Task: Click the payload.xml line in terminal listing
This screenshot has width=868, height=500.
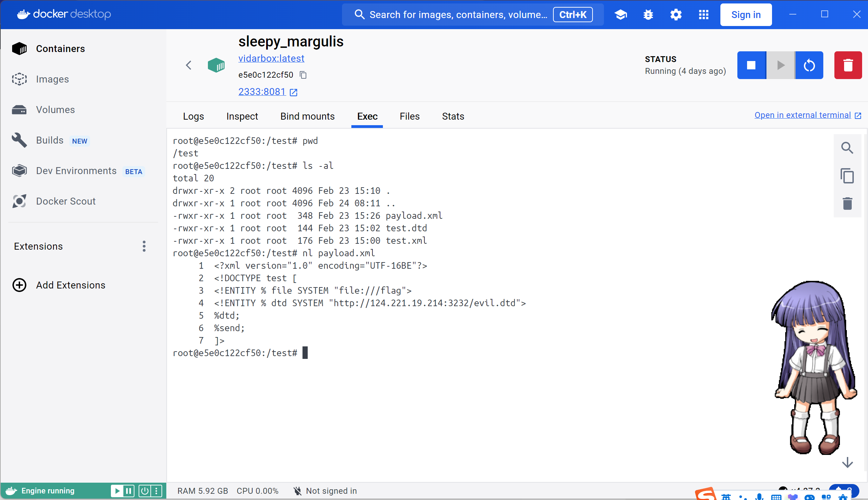Action: [x=308, y=216]
